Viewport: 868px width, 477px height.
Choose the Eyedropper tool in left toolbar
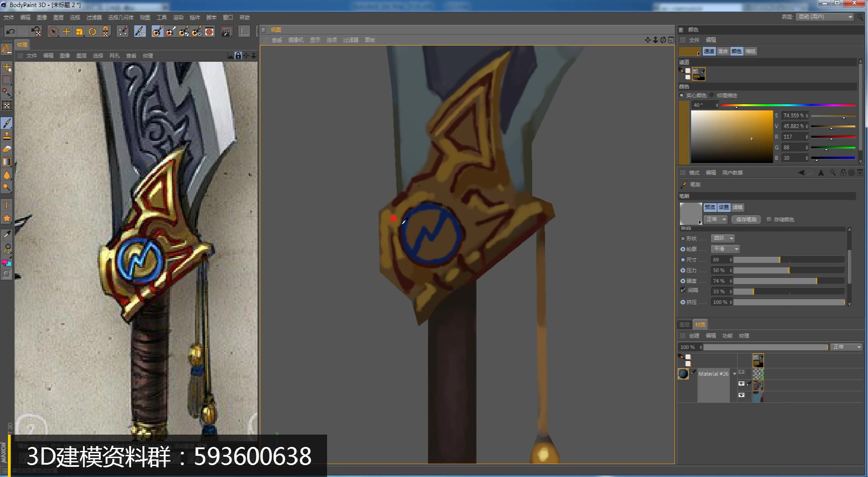pyautogui.click(x=7, y=235)
